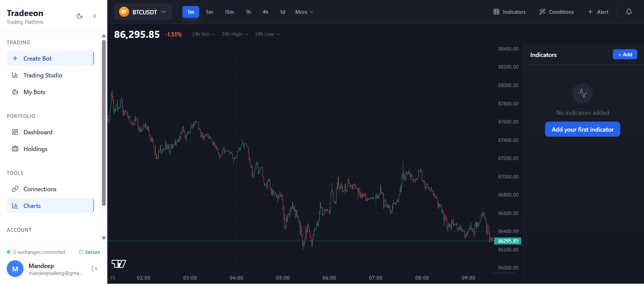Open Holdings page
This screenshot has height=284, width=644.
[x=50, y=149]
